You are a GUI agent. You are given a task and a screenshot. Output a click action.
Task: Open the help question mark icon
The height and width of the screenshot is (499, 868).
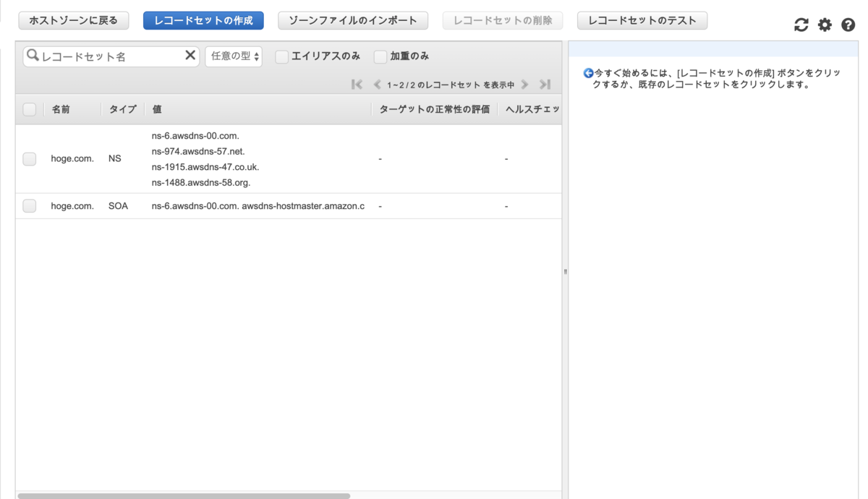pos(848,24)
